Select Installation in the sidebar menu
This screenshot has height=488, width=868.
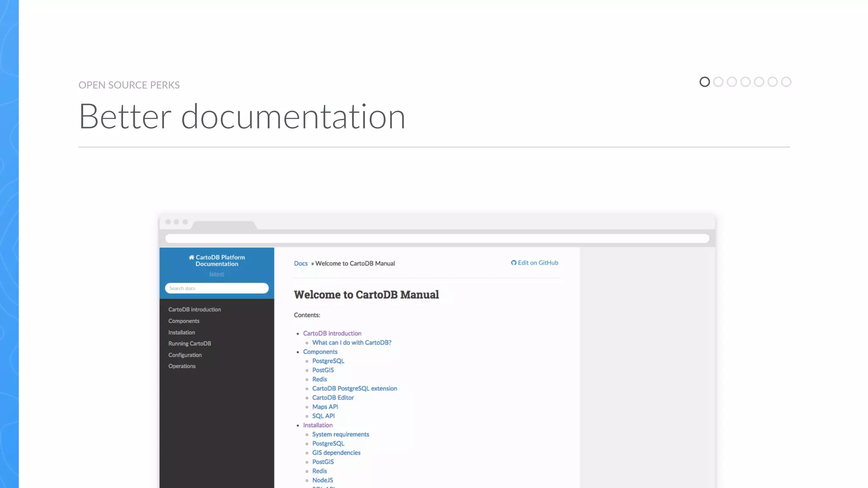click(181, 333)
